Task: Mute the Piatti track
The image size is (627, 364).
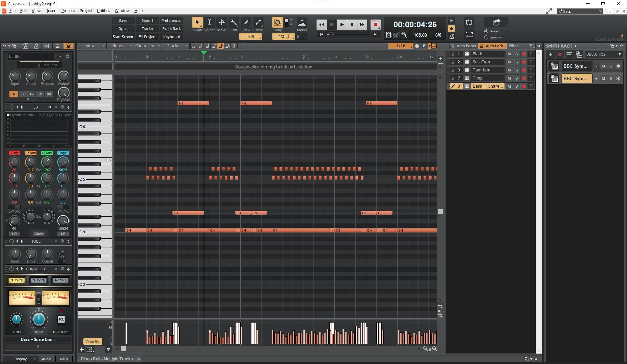Action: tap(509, 54)
